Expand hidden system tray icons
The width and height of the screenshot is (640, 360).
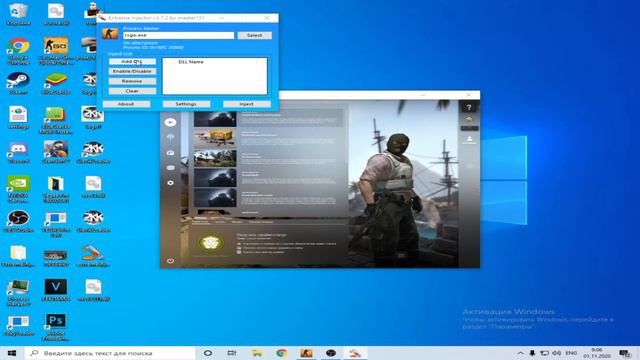point(520,353)
